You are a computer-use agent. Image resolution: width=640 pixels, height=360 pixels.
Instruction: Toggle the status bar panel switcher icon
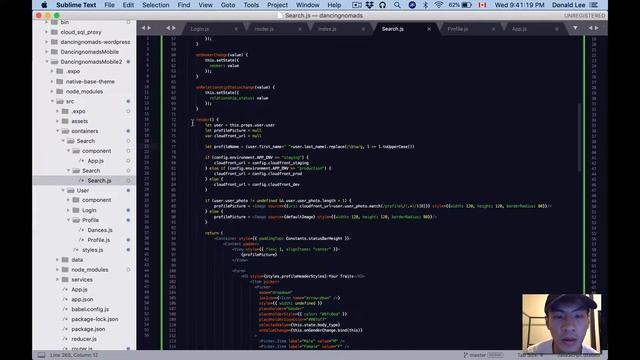(x=41, y=355)
